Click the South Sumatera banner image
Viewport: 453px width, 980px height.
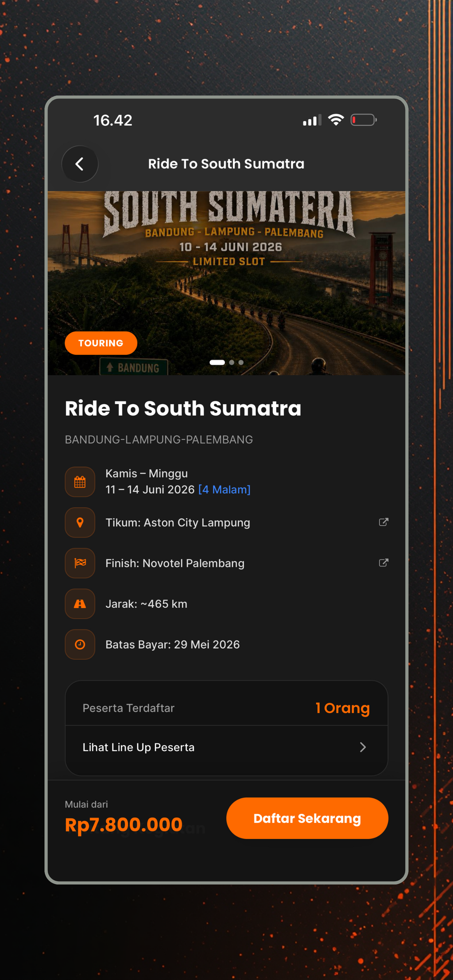click(x=226, y=283)
